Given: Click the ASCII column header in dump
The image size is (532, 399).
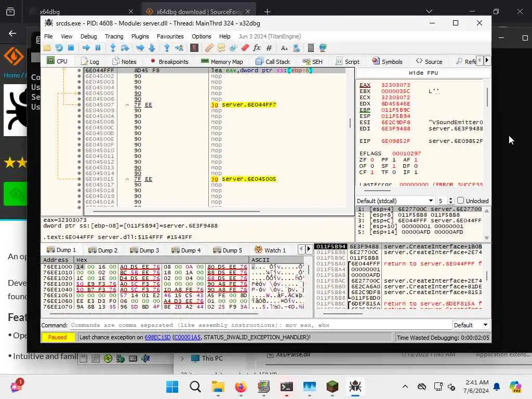Looking at the screenshot, I should (x=276, y=260).
